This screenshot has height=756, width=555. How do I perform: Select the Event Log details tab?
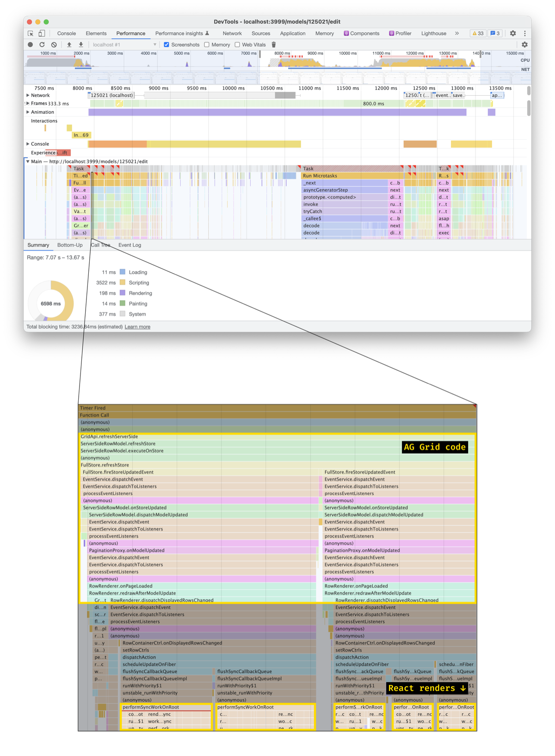tap(130, 245)
